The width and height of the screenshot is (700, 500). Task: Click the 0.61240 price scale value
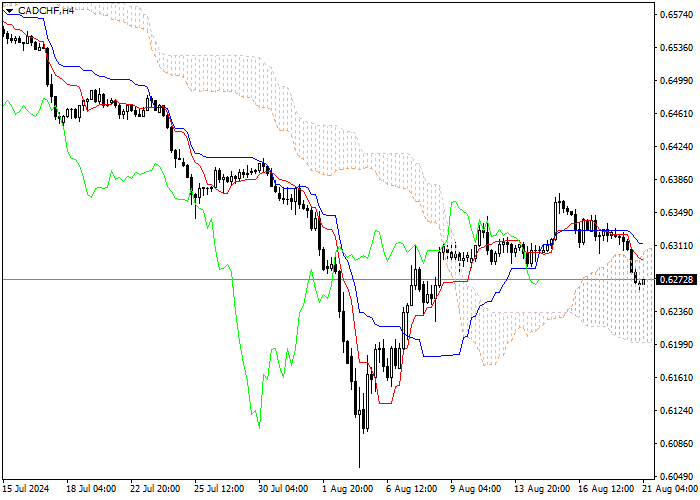point(676,411)
